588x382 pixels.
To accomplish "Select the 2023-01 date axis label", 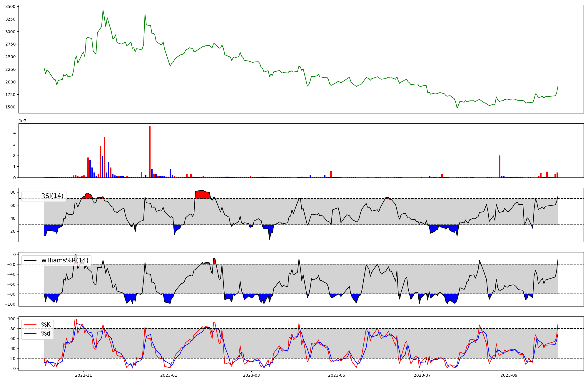I will [169, 375].
